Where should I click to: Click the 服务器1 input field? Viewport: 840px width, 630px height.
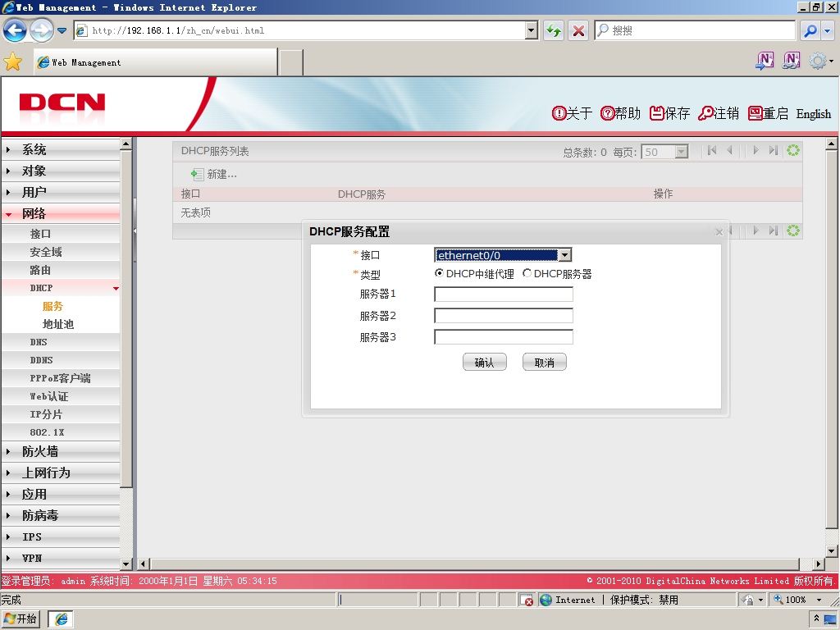click(504, 294)
